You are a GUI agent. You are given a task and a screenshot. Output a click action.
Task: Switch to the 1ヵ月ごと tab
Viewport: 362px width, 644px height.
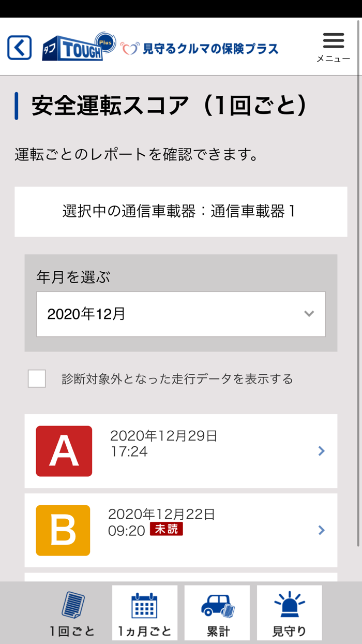click(x=145, y=613)
